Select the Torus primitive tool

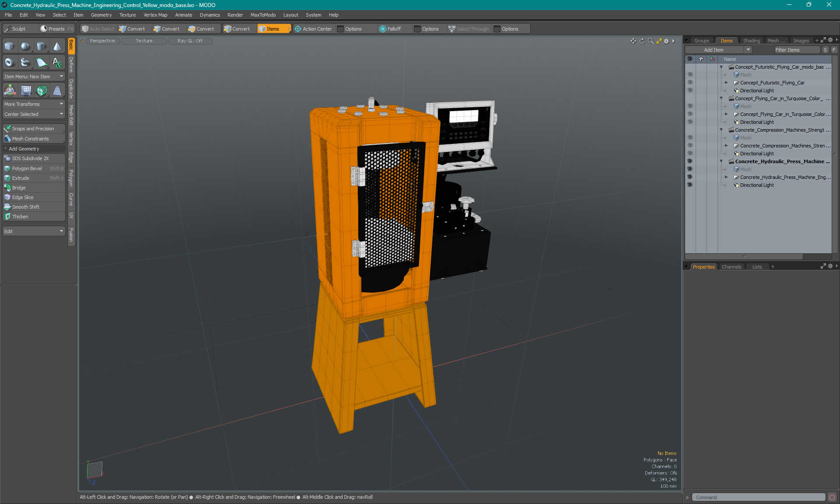[9, 63]
